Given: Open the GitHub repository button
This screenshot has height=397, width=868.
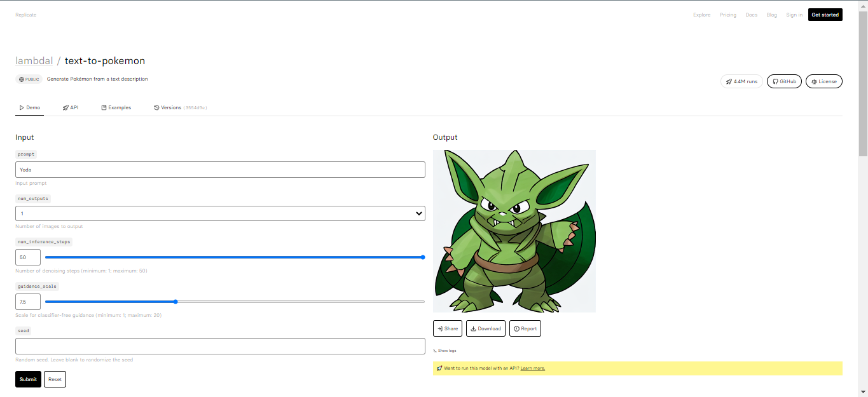Looking at the screenshot, I should point(784,81).
